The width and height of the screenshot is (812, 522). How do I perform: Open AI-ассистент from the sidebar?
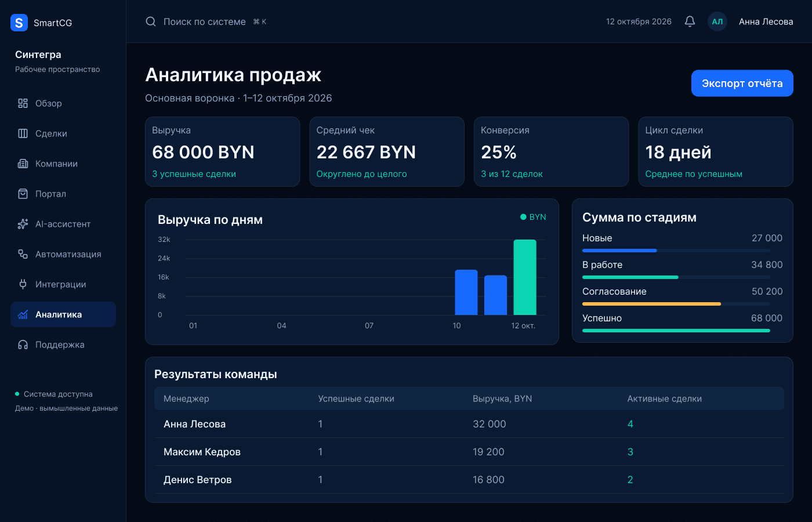pyautogui.click(x=63, y=224)
